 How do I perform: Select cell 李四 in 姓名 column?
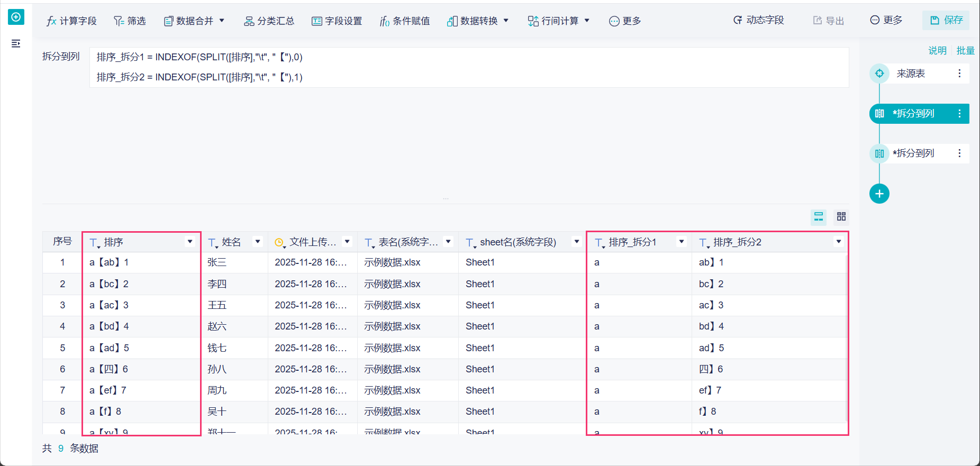234,284
